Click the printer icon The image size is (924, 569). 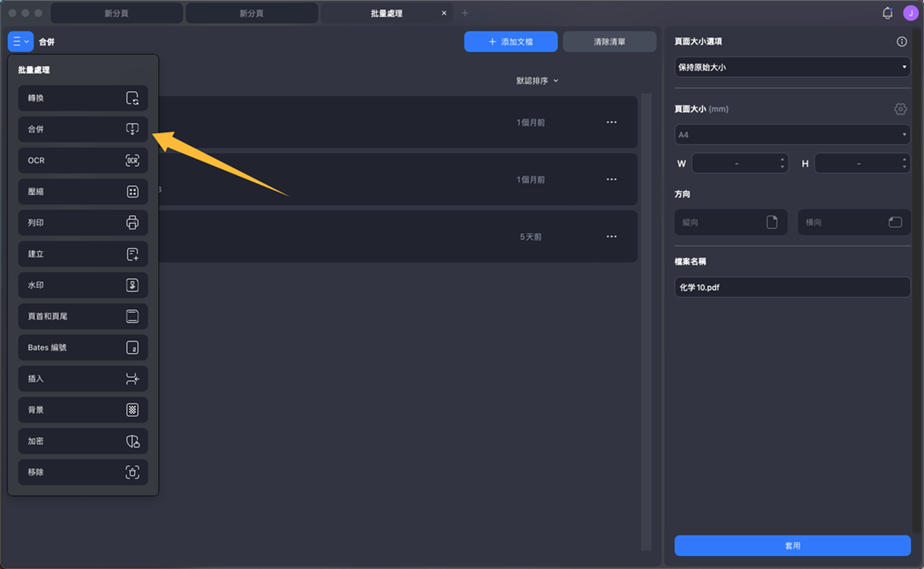132,223
